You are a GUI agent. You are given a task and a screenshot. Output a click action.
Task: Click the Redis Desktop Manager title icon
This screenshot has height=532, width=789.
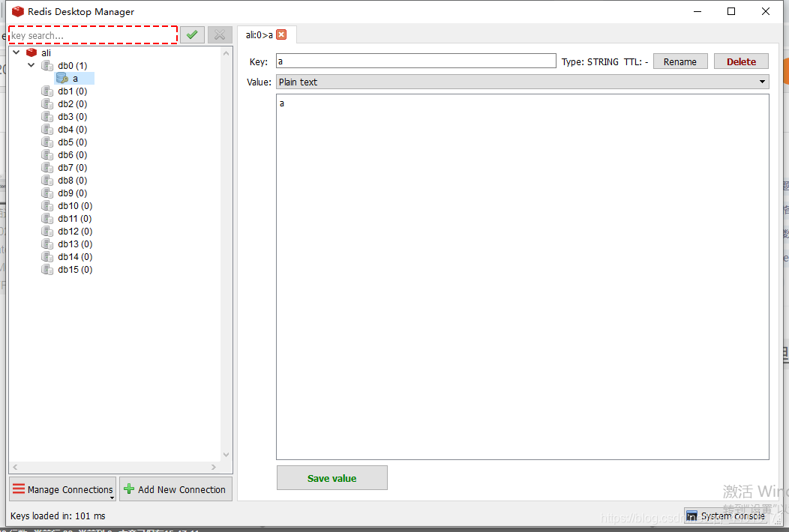pos(17,11)
